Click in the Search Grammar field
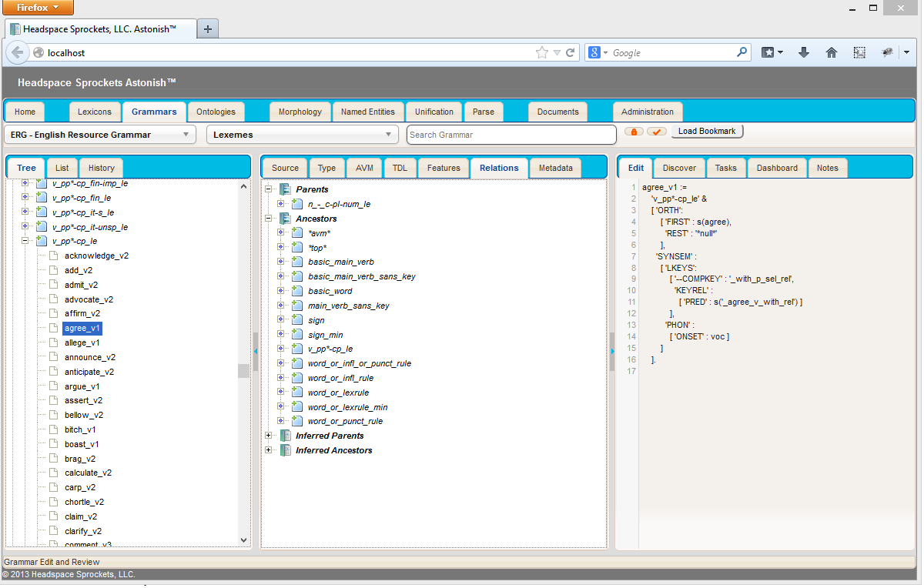 tap(511, 135)
